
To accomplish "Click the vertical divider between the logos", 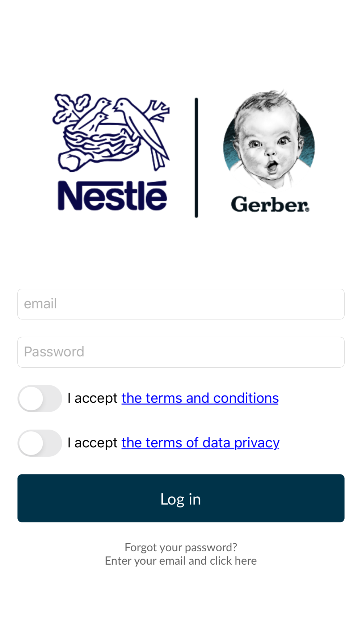I will coord(196,158).
